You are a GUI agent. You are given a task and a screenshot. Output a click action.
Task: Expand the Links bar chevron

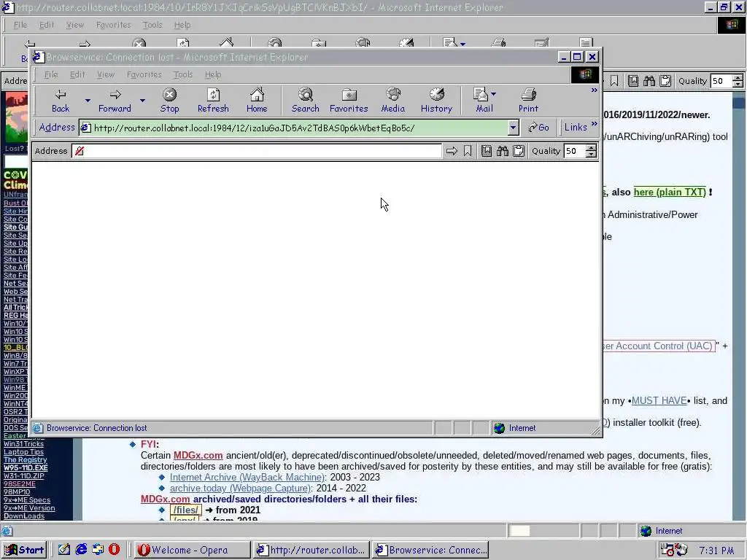594,124
